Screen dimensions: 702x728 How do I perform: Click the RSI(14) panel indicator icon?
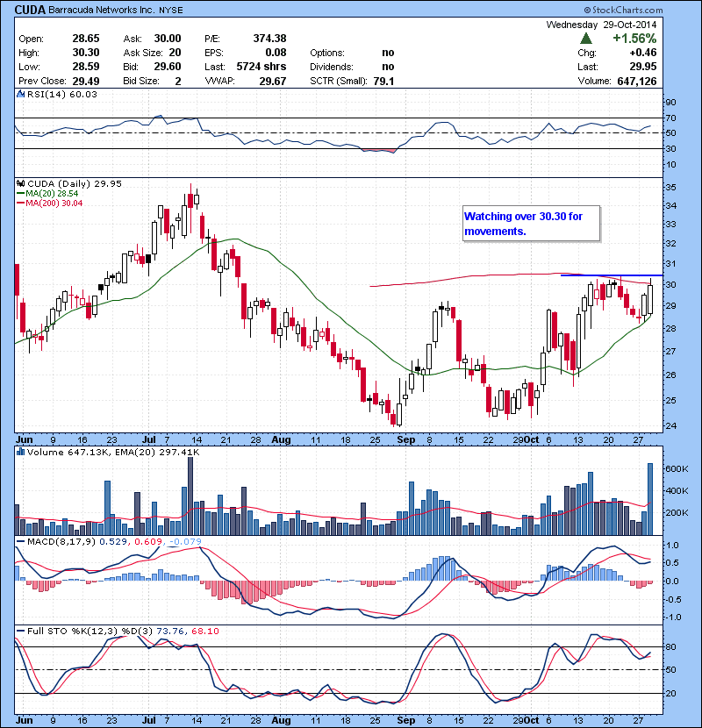tap(20, 94)
